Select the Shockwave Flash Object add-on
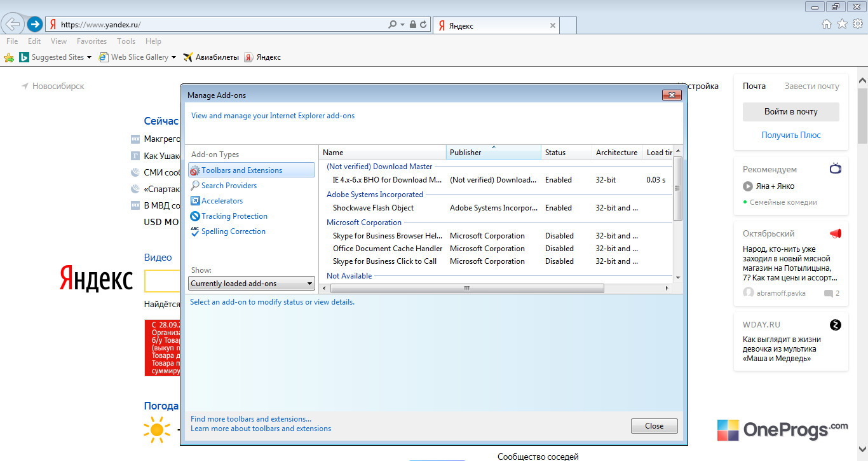 click(496, 208)
